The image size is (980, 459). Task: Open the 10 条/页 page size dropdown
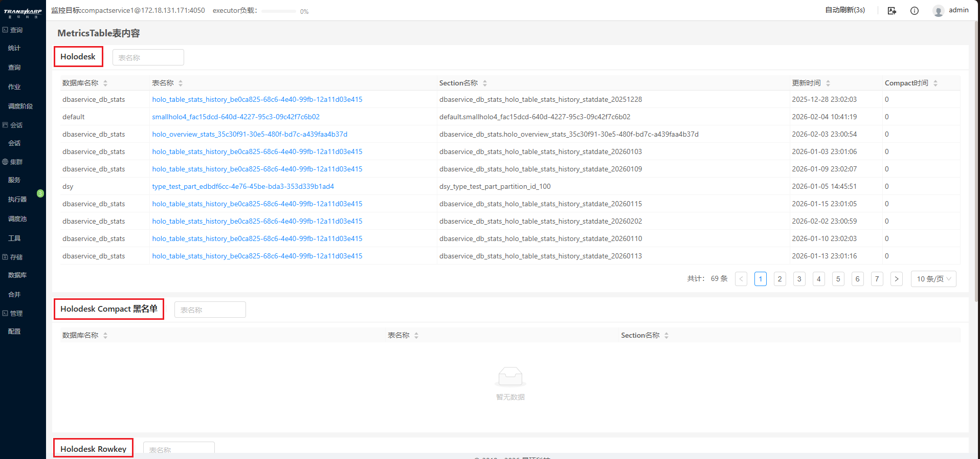tap(933, 279)
